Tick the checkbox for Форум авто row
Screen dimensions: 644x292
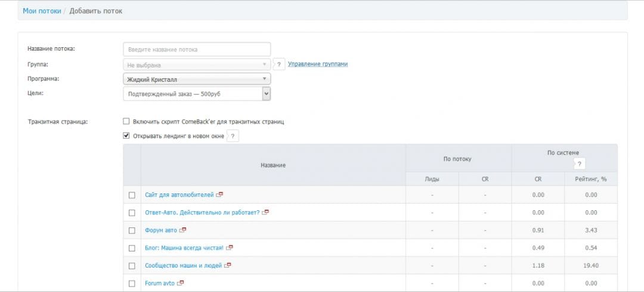click(132, 230)
